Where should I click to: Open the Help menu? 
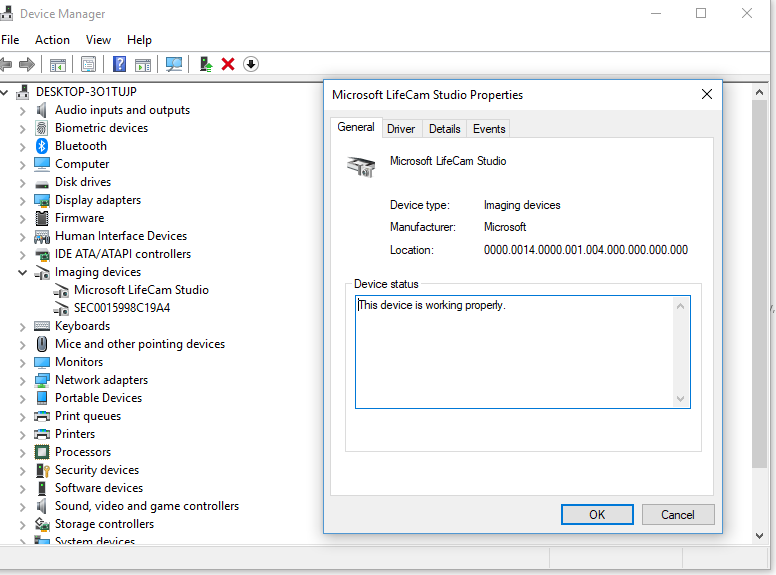[x=139, y=40]
